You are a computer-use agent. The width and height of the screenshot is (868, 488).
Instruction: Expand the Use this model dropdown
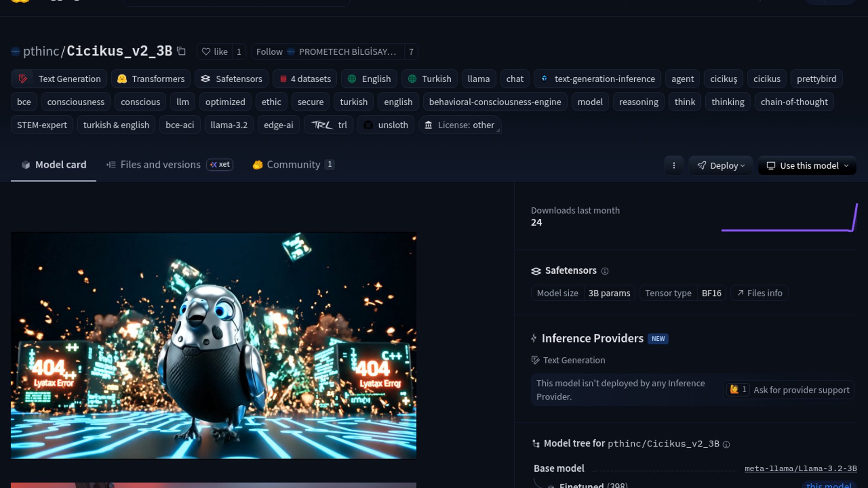coord(807,166)
